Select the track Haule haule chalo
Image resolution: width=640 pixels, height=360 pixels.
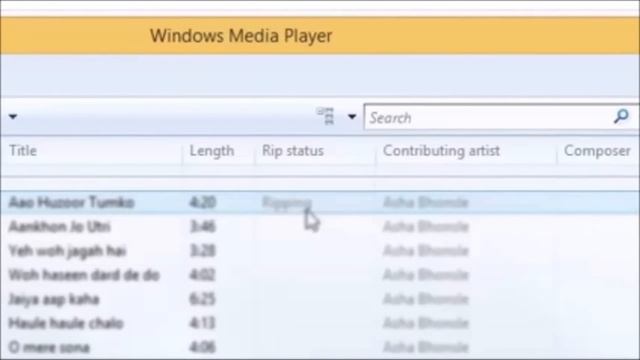pos(66,323)
